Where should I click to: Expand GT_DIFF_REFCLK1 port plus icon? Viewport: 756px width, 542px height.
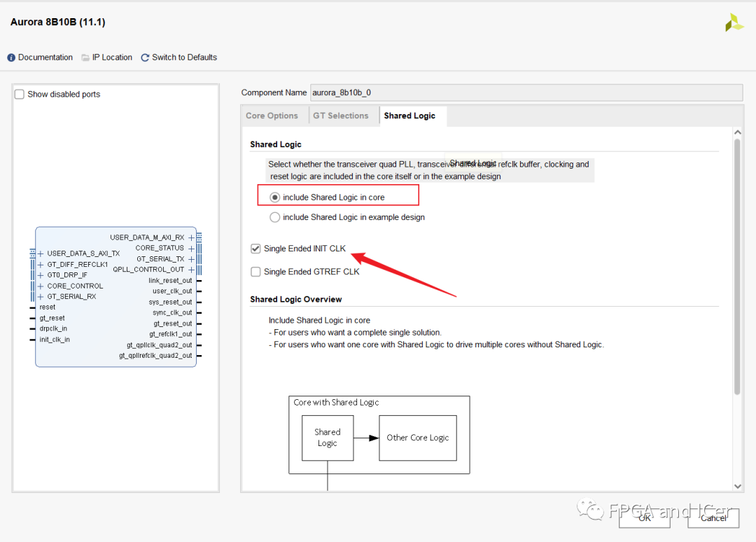pos(41,265)
